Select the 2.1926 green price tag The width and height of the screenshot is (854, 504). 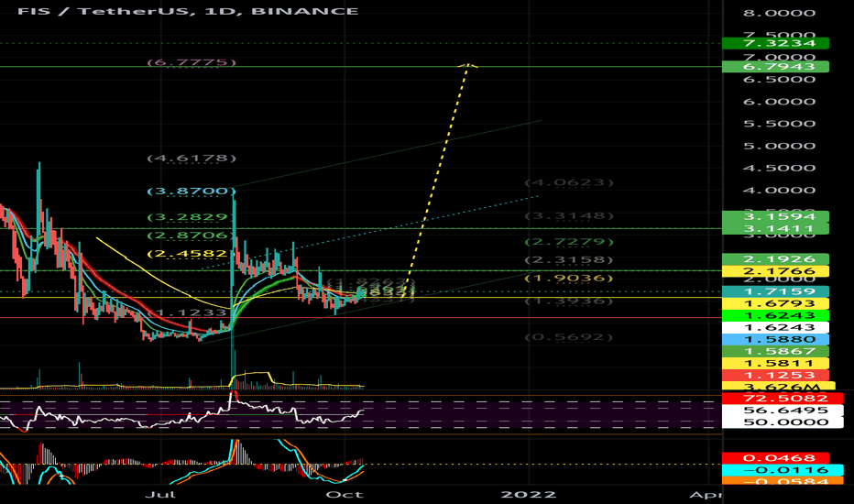[775, 258]
